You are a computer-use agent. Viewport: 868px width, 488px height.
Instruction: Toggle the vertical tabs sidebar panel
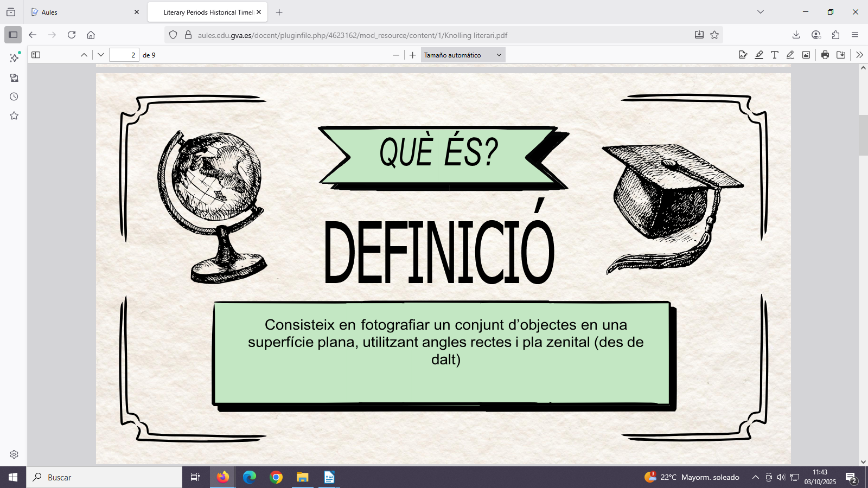click(14, 34)
